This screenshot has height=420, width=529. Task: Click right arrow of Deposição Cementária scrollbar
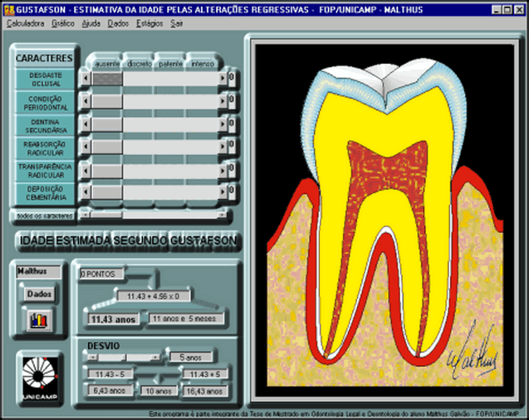[222, 192]
